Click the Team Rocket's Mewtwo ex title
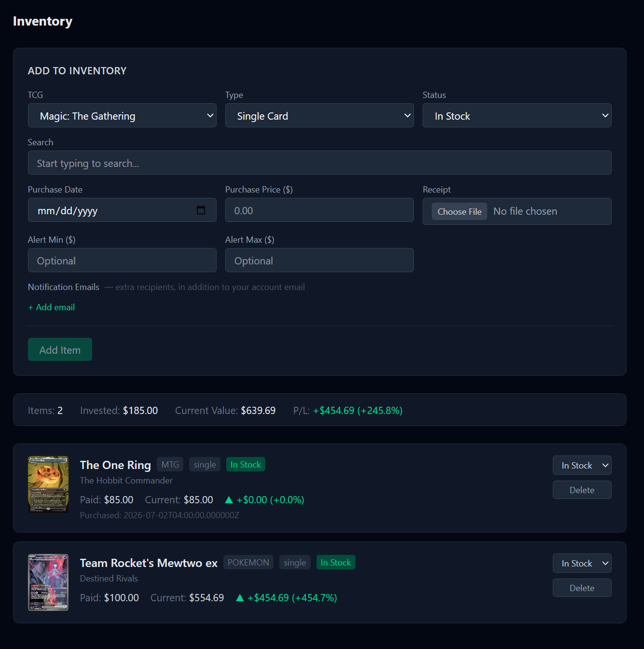 click(149, 563)
